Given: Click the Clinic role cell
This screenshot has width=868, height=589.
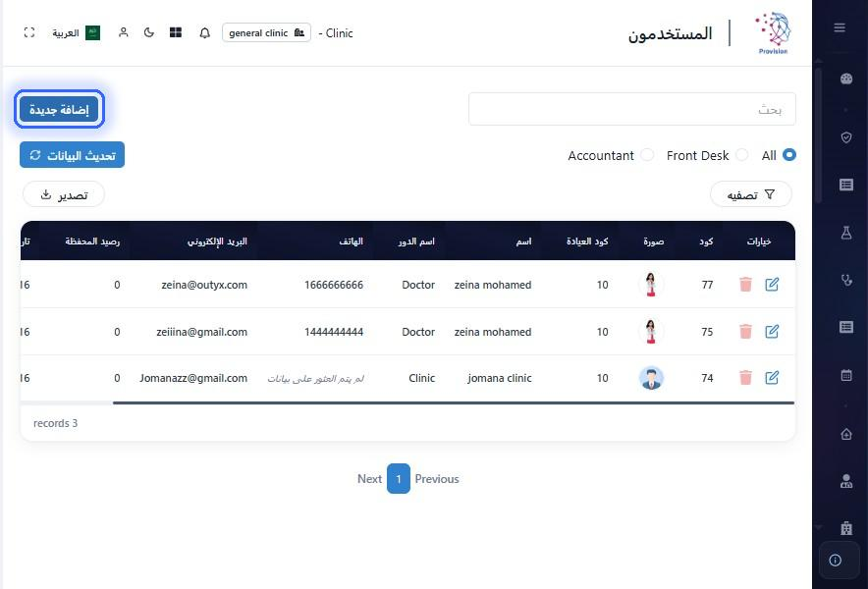Looking at the screenshot, I should tap(422, 378).
